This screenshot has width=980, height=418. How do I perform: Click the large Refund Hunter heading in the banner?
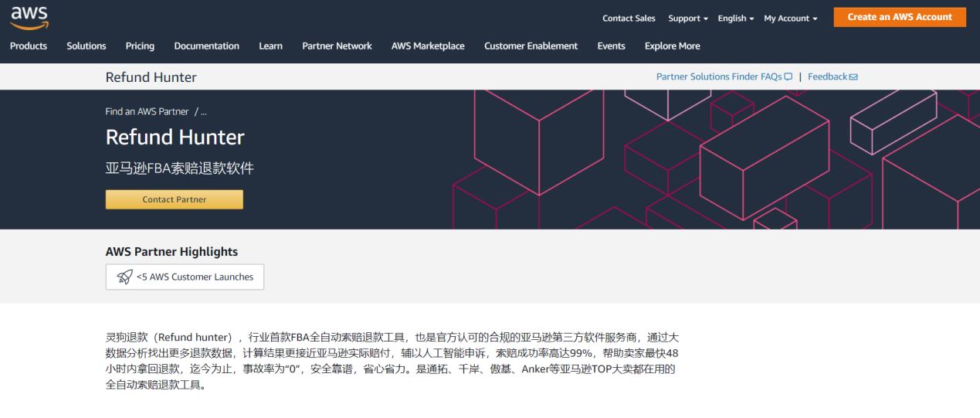pyautogui.click(x=175, y=138)
